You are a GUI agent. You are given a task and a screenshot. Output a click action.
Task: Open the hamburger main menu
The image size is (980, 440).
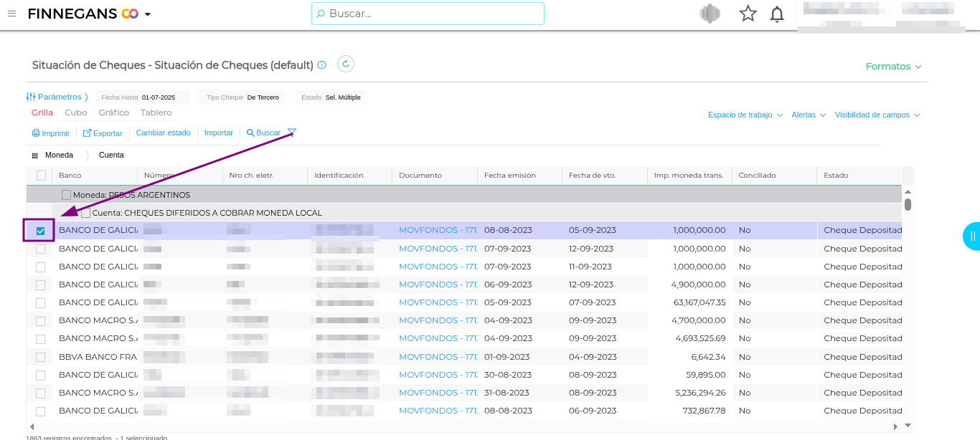coord(11,14)
